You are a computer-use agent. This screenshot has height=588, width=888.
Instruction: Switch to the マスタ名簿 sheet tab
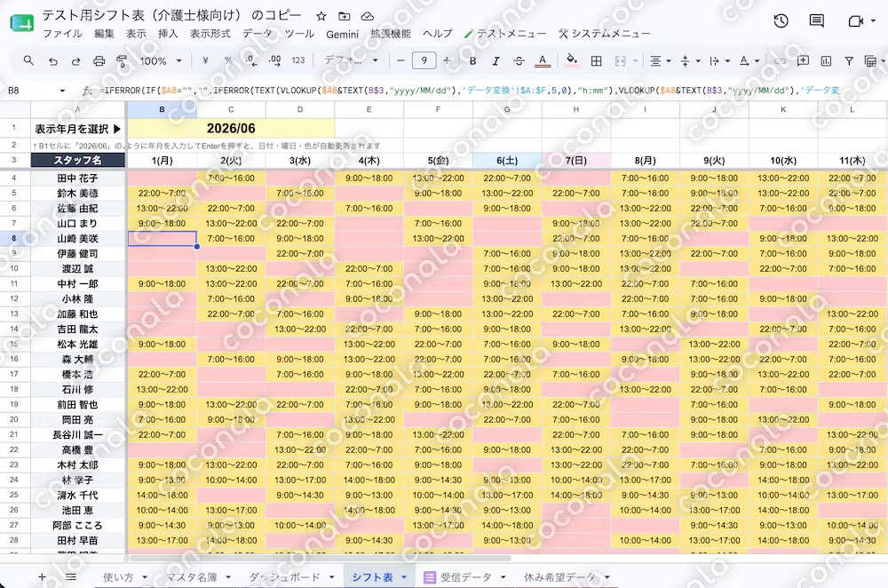(x=192, y=577)
